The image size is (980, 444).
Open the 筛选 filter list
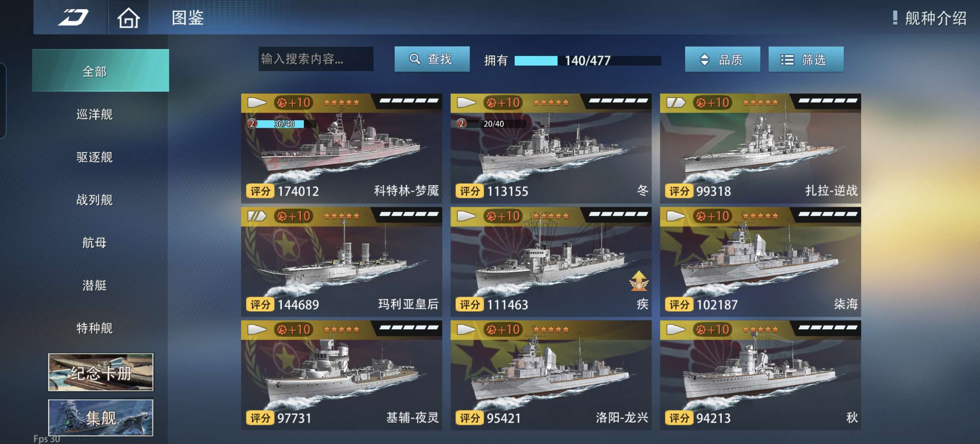point(805,59)
